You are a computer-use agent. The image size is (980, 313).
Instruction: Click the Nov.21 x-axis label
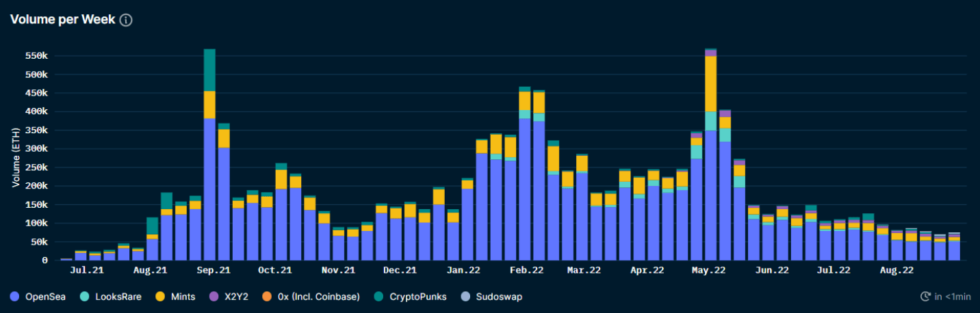click(338, 271)
